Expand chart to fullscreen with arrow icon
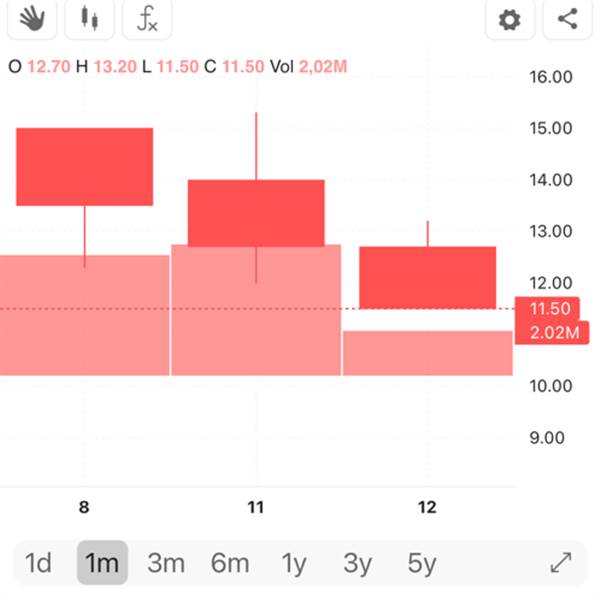This screenshot has height=600, width=600. coord(561,562)
